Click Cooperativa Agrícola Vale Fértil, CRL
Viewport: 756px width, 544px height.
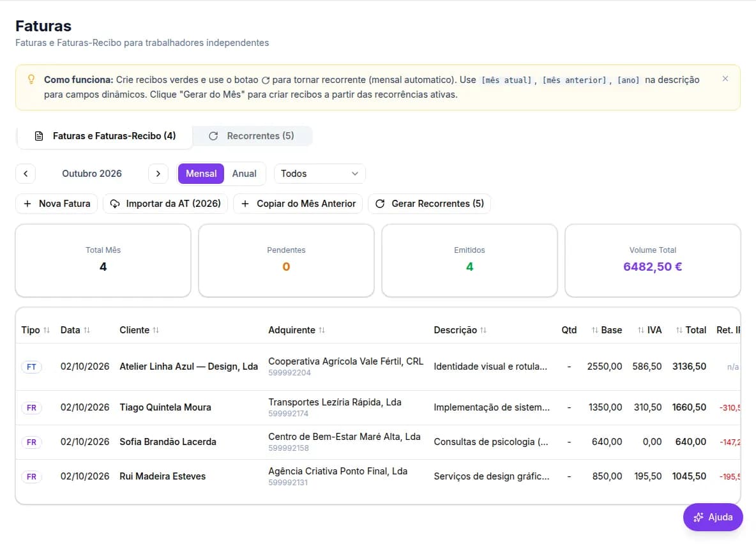coord(345,361)
